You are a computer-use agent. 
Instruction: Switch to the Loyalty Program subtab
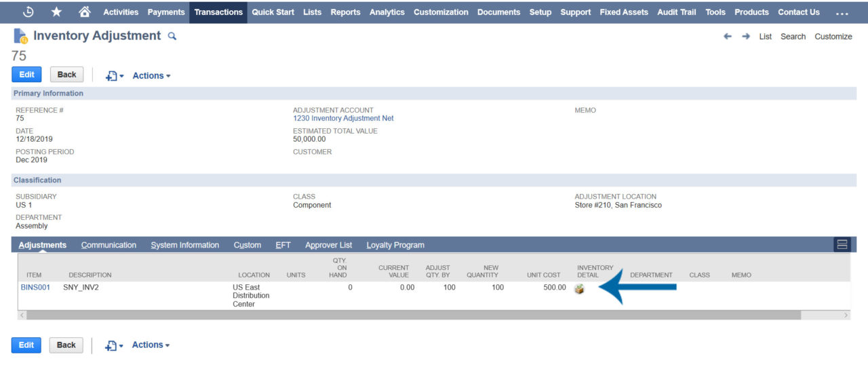tap(395, 245)
